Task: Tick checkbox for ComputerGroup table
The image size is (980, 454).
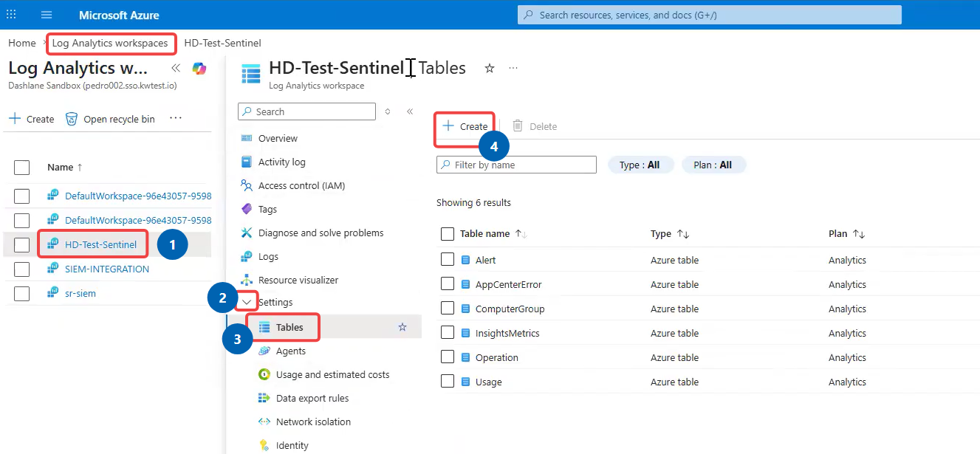Action: [x=447, y=308]
